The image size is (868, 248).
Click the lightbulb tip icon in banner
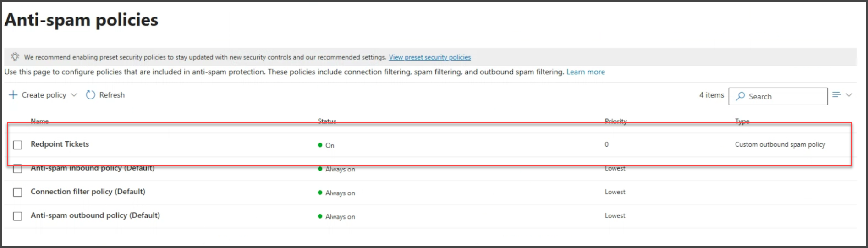(x=15, y=57)
